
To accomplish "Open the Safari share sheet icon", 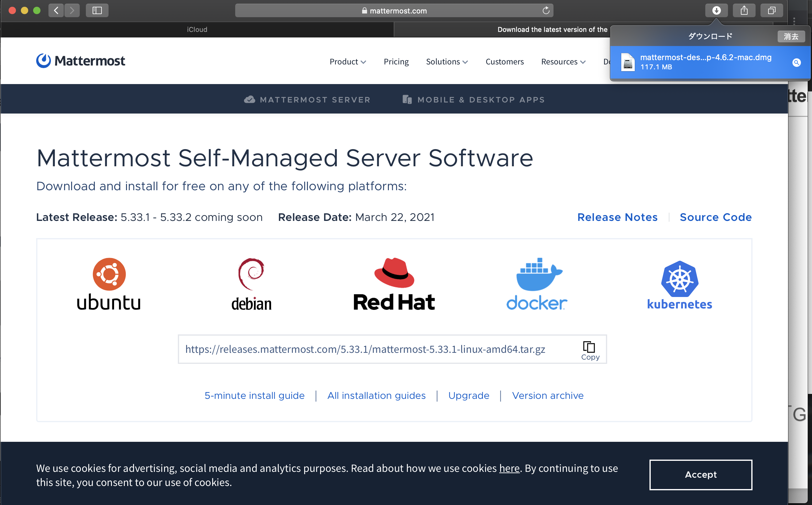I will 744,11.
